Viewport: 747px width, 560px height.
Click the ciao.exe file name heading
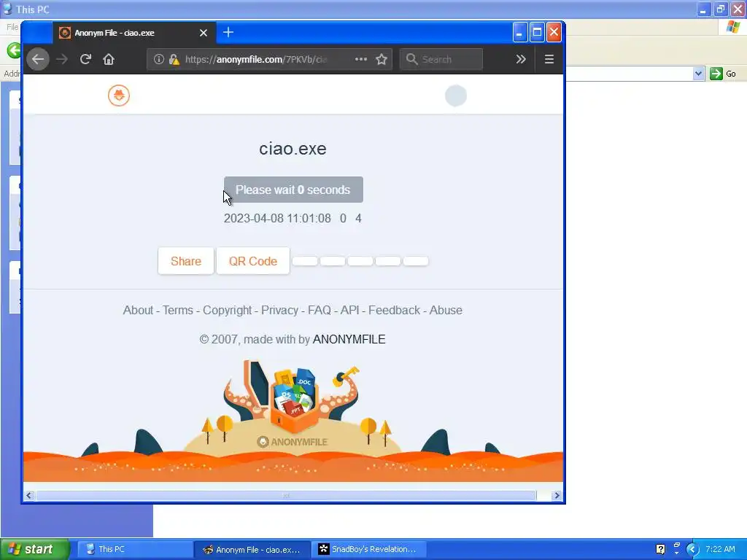coord(293,149)
